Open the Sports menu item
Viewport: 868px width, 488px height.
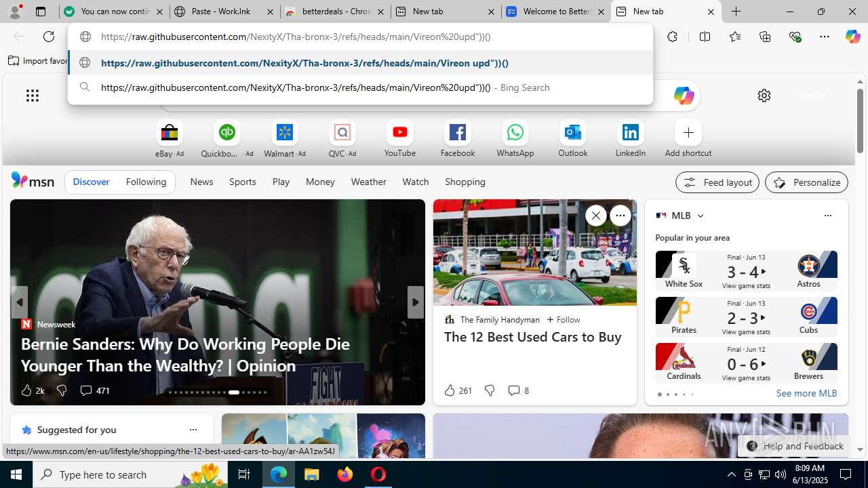click(243, 182)
